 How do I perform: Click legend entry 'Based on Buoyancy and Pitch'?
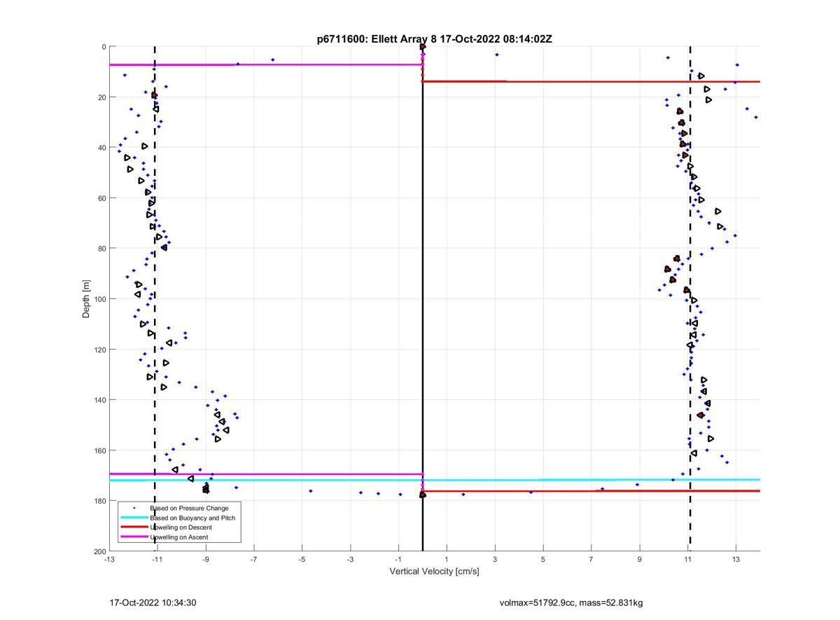(192, 518)
